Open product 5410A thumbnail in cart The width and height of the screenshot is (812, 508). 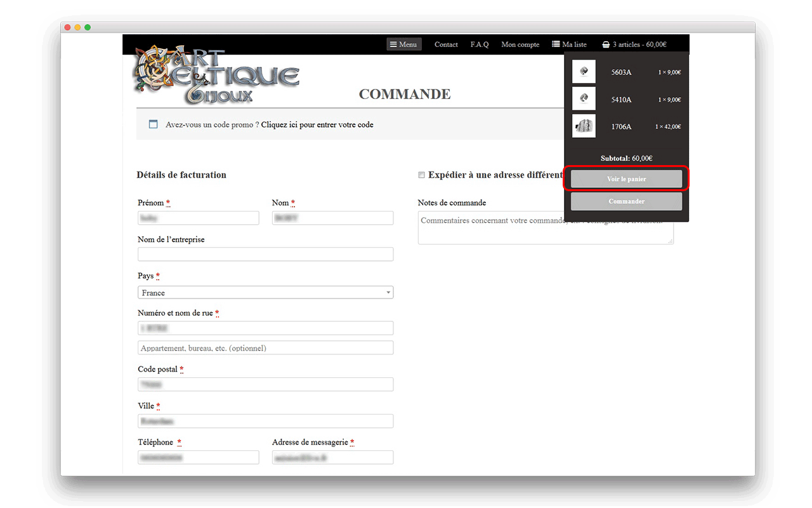[x=584, y=99]
